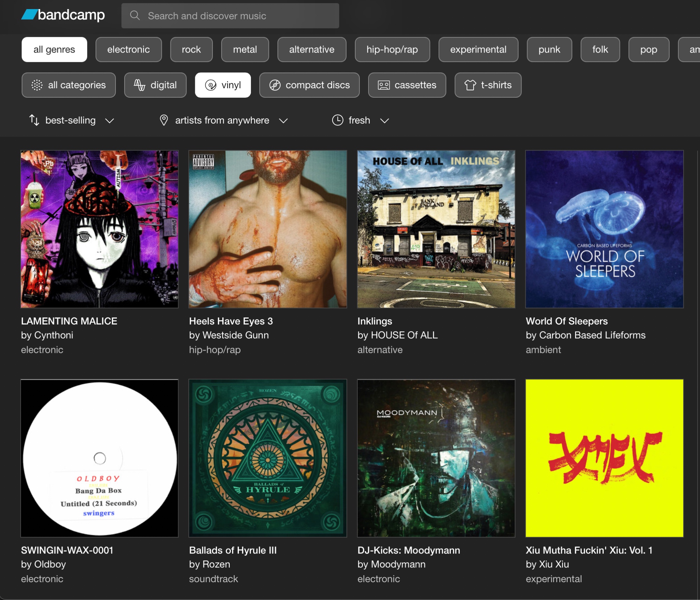Toggle the electronic genre filter
Screen dimensions: 700x600
pos(128,50)
